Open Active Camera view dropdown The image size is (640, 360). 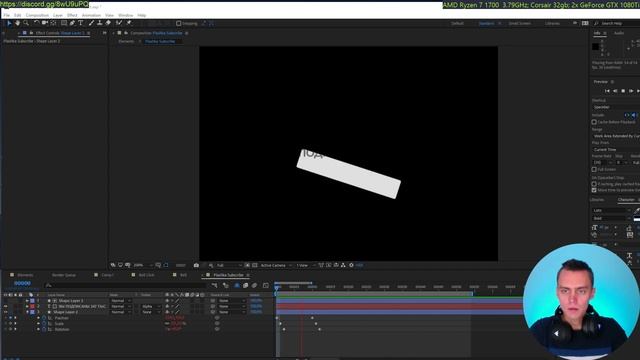click(x=276, y=265)
